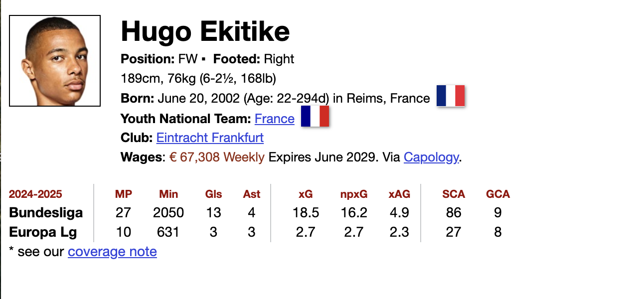644x299 pixels.
Task: Click the 2024-2025 season header
Action: (x=35, y=194)
